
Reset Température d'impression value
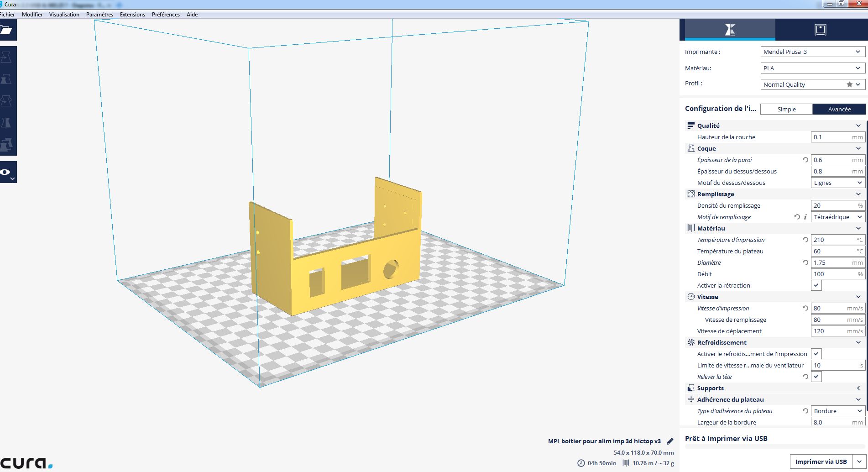[805, 240]
